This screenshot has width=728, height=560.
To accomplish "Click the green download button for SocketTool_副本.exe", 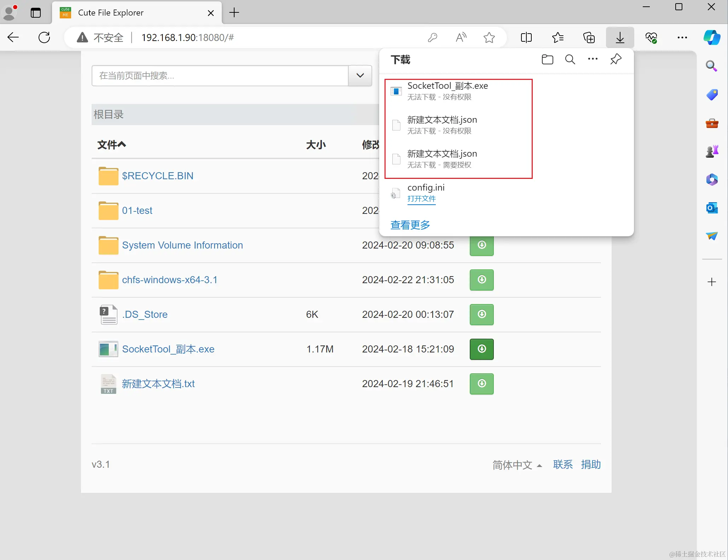I will tap(481, 349).
